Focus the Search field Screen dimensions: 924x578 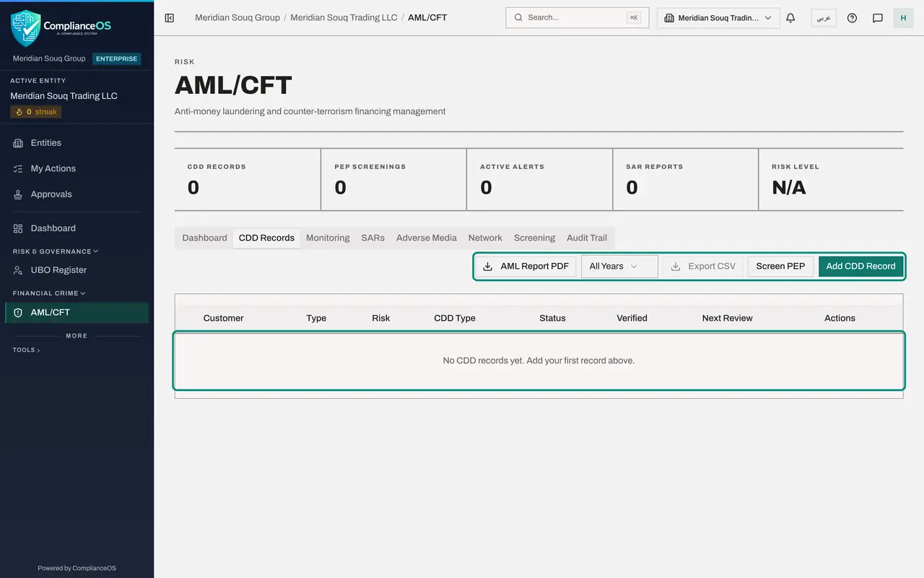[x=577, y=18]
